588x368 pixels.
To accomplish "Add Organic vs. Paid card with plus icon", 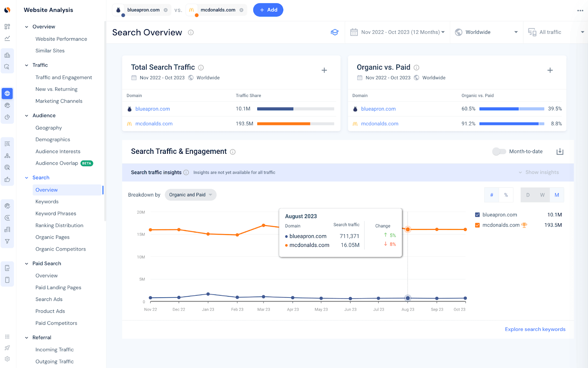I will pos(550,70).
